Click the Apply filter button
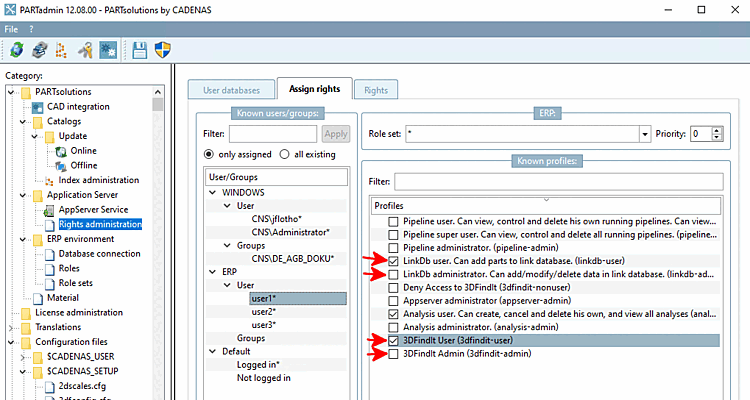The image size is (750, 400). tap(336, 134)
